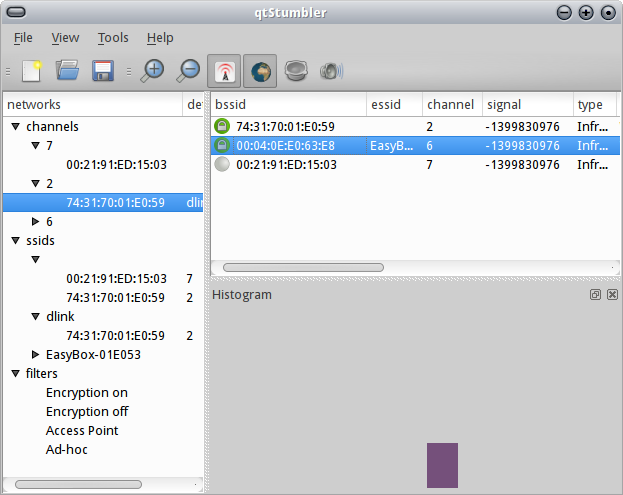Click the purple histogram bar
This screenshot has width=623, height=495.
coord(442,465)
